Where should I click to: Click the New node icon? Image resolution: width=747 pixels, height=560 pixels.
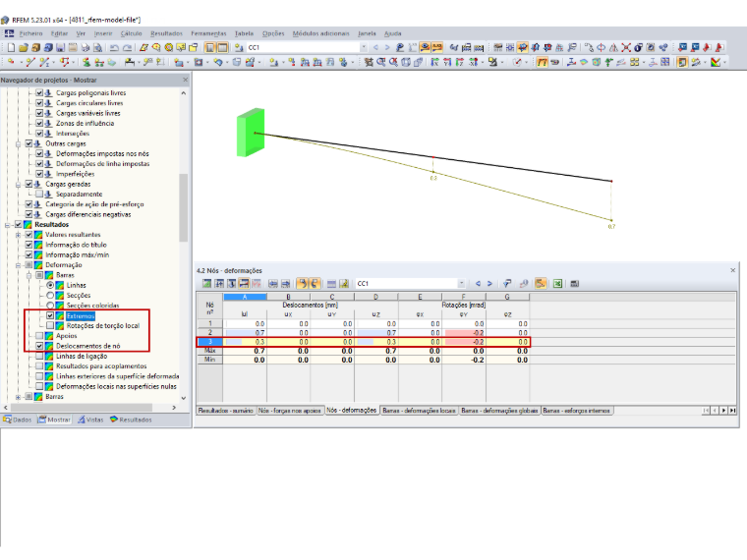point(11,62)
